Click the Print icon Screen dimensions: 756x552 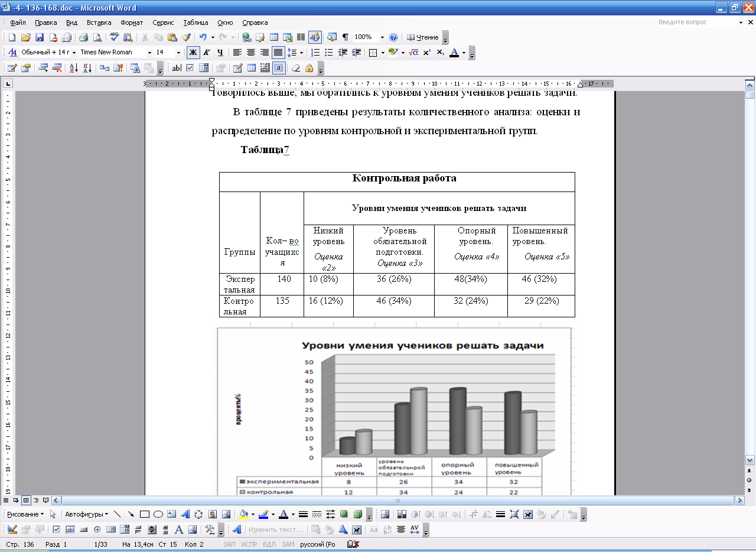pyautogui.click(x=84, y=37)
